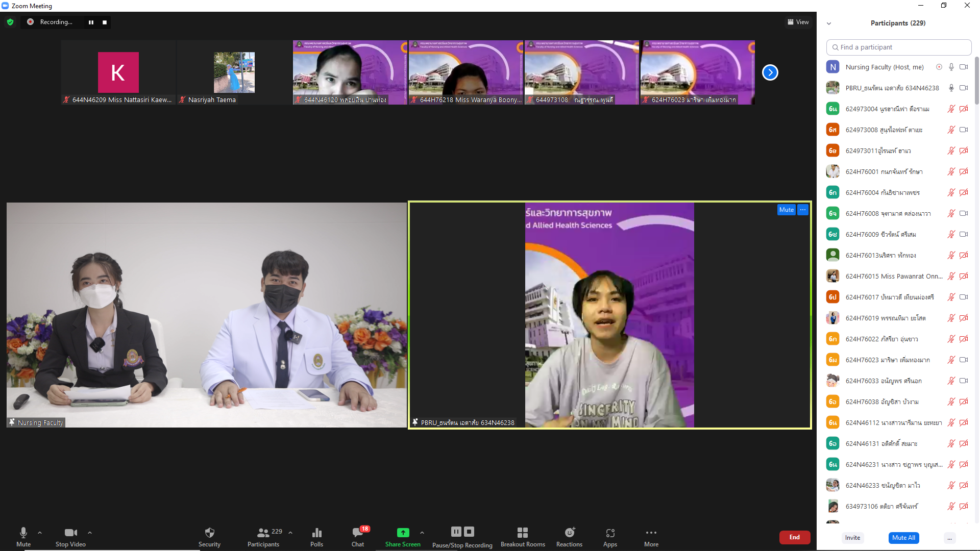This screenshot has height=551, width=980.
Task: Open the Apps icon
Action: 610,533
